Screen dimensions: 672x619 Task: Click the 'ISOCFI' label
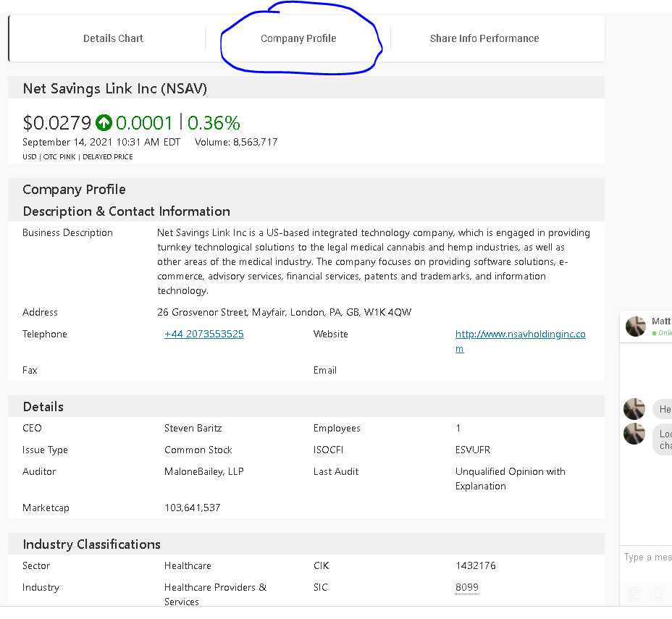(x=328, y=450)
